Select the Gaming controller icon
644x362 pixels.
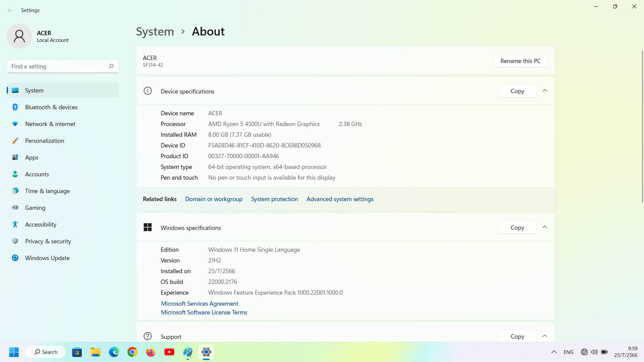pos(15,207)
